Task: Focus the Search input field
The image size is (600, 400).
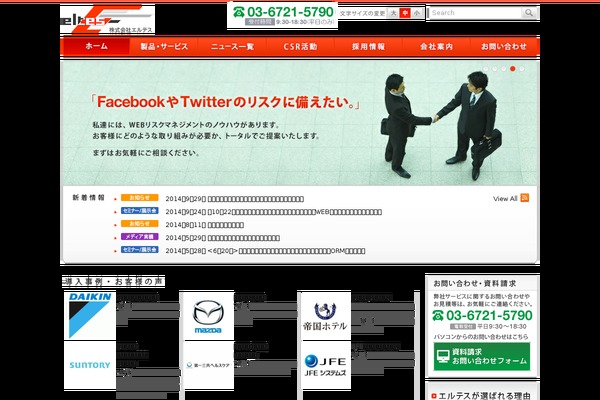Action: (475, 13)
